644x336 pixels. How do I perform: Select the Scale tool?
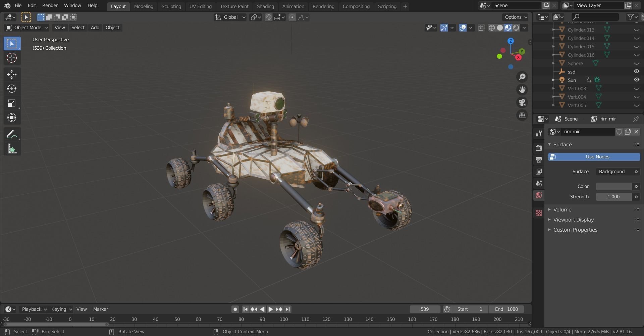tap(12, 103)
